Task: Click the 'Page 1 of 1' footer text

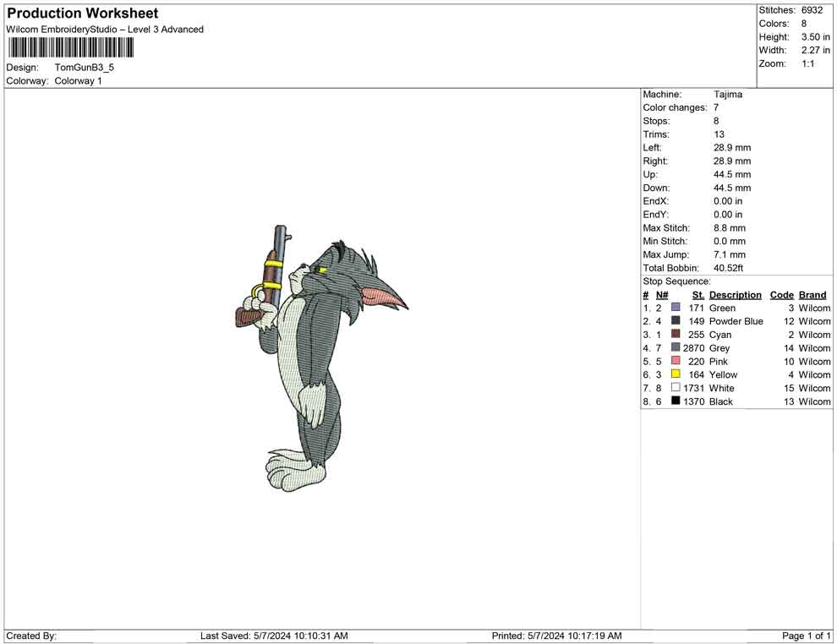Action: (806, 636)
